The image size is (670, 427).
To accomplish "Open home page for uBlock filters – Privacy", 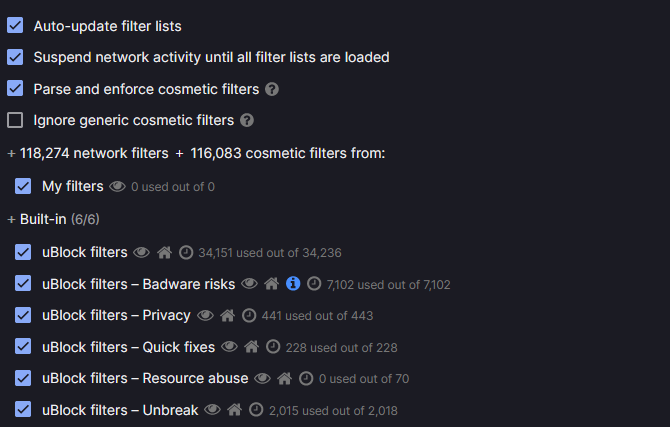I will coord(228,316).
